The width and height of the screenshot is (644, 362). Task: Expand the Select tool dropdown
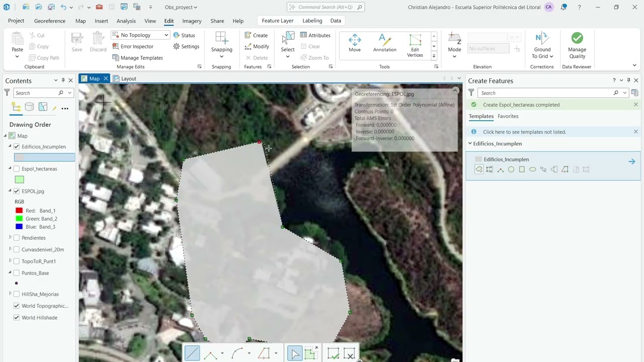point(288,56)
